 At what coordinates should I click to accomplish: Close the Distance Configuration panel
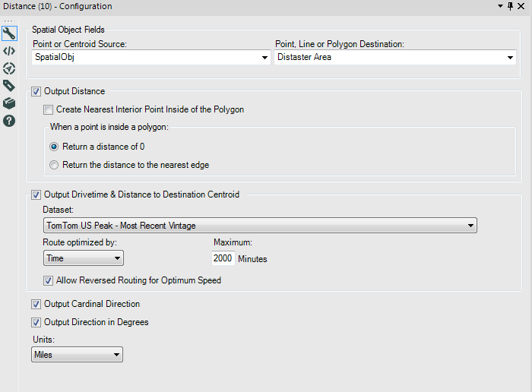tap(521, 6)
